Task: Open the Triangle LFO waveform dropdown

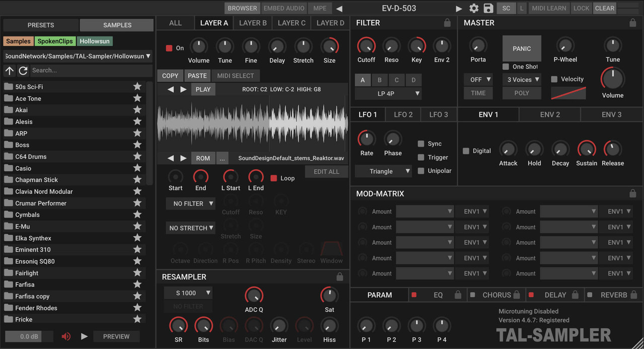Action: pyautogui.click(x=383, y=171)
